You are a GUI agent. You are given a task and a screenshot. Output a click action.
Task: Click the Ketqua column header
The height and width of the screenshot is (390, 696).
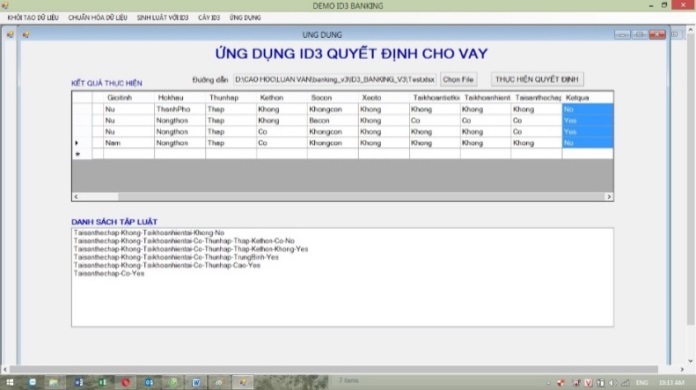pos(587,98)
